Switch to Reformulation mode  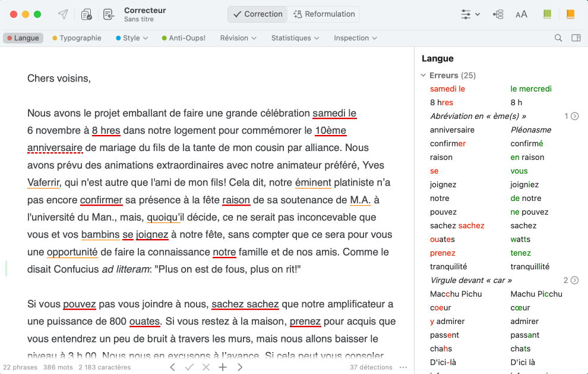tap(324, 14)
